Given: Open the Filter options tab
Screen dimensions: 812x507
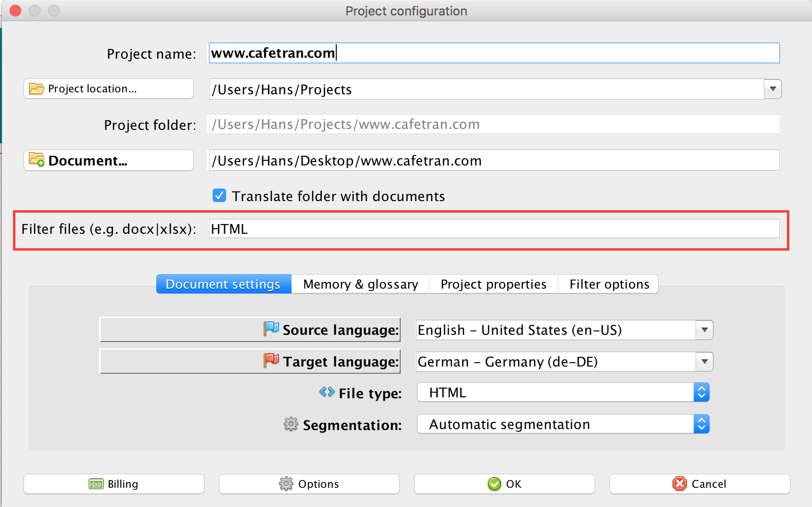Looking at the screenshot, I should click(x=609, y=284).
